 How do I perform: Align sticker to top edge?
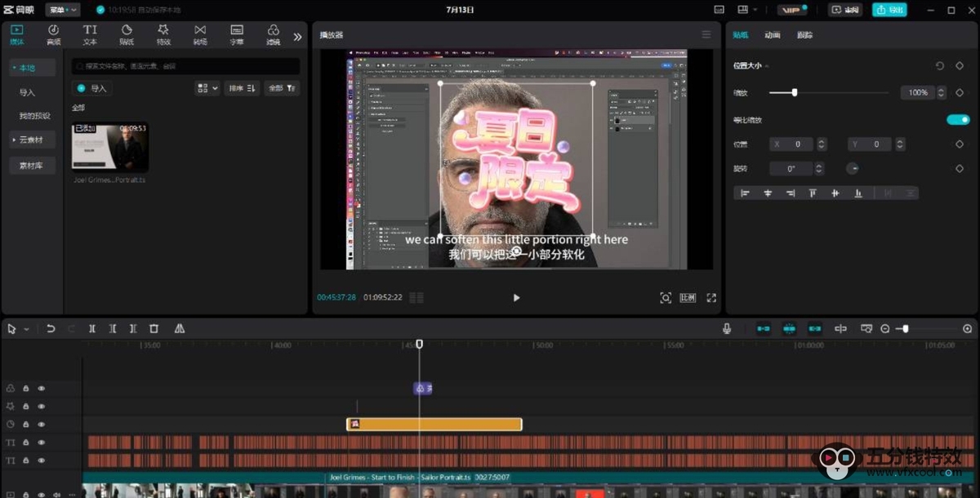(813, 193)
